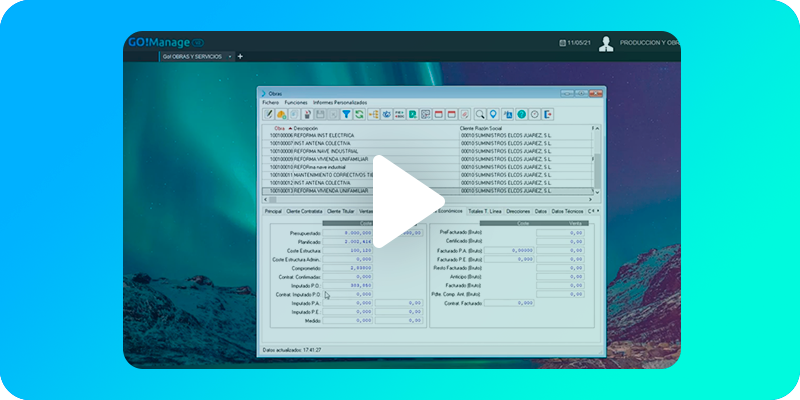Select row 100100012 INST ANTENA COLECTIVA
The width and height of the screenshot is (800, 400).
[x=427, y=183]
